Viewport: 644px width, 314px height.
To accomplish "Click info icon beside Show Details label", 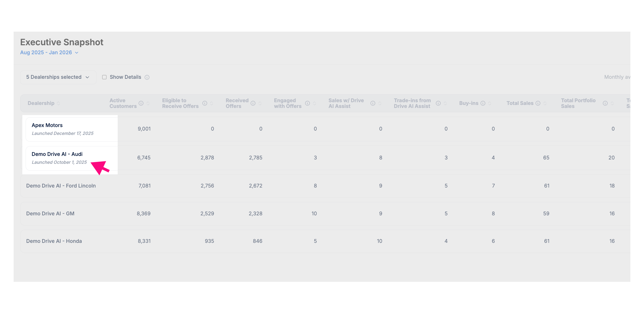I will [147, 77].
